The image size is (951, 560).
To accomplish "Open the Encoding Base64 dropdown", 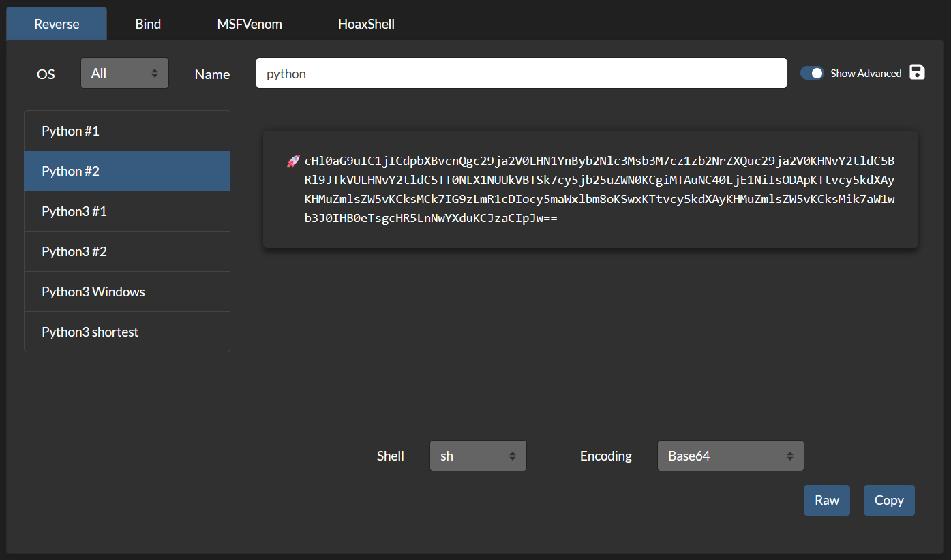I will point(730,456).
